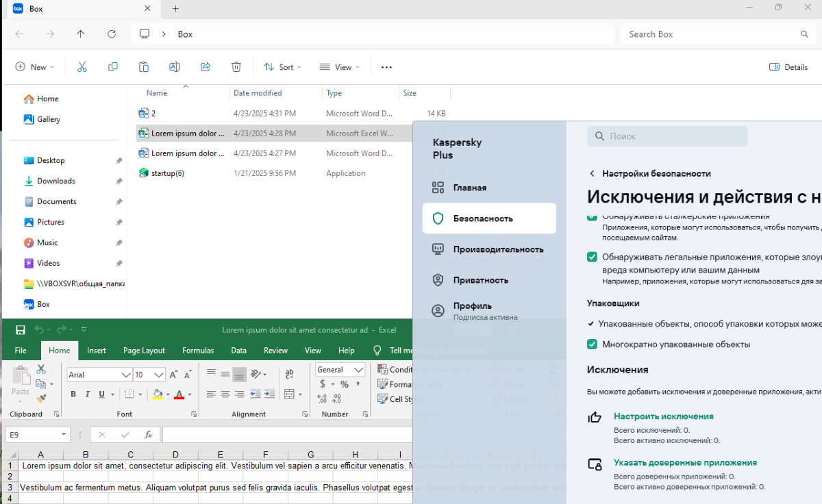The image size is (822, 504).
Task: Open Cell Styles in Excel
Action: [x=395, y=399]
